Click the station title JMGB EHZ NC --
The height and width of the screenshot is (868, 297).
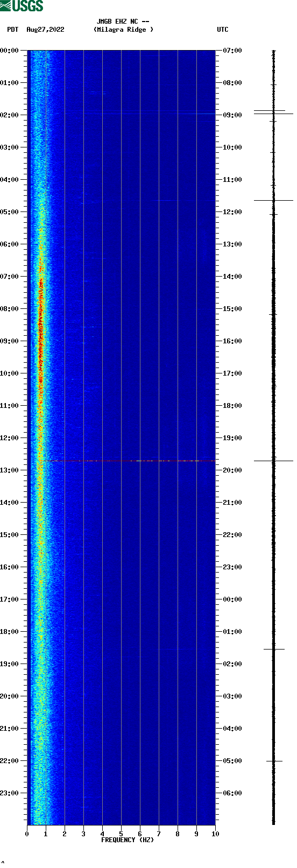click(x=123, y=22)
